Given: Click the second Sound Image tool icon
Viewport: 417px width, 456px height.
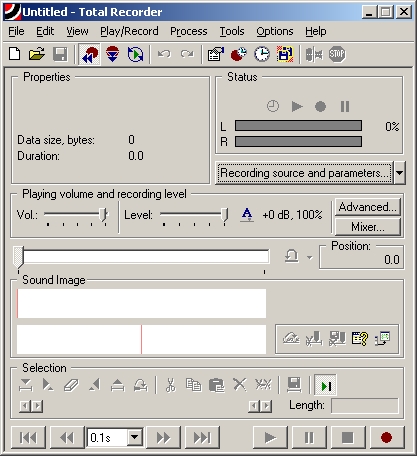Looking at the screenshot, I should tap(314, 339).
